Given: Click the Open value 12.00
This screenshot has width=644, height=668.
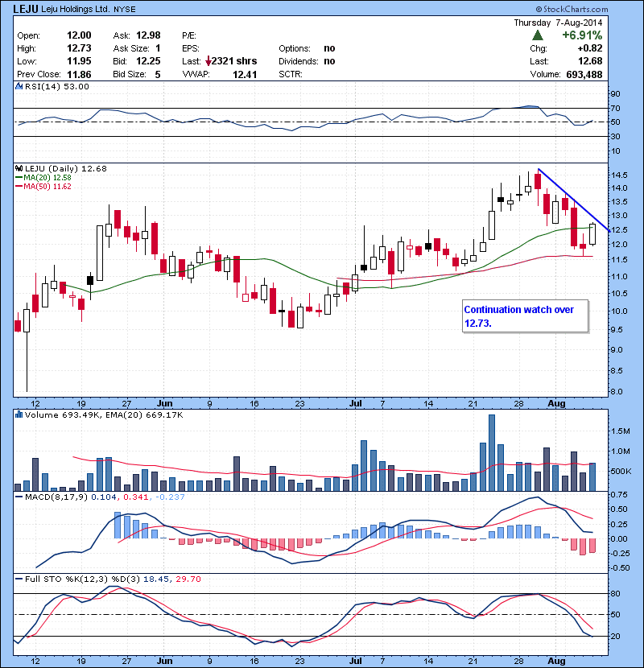Looking at the screenshot, I should (79, 35).
